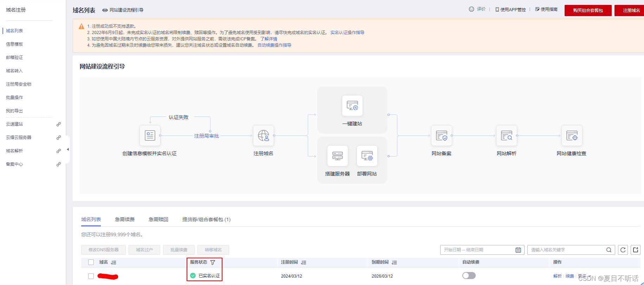Click the 网站备案 flow icon

[442, 135]
